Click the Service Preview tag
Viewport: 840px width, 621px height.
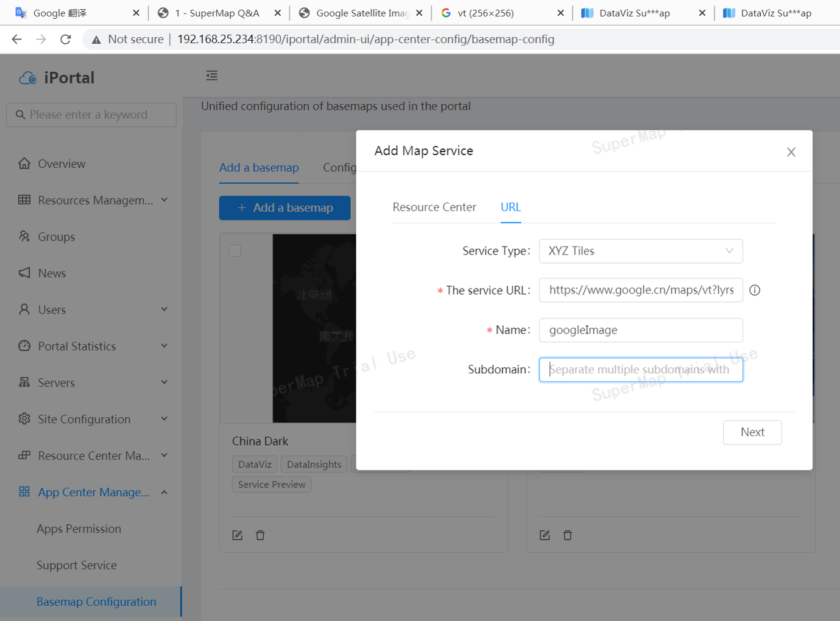click(x=272, y=485)
